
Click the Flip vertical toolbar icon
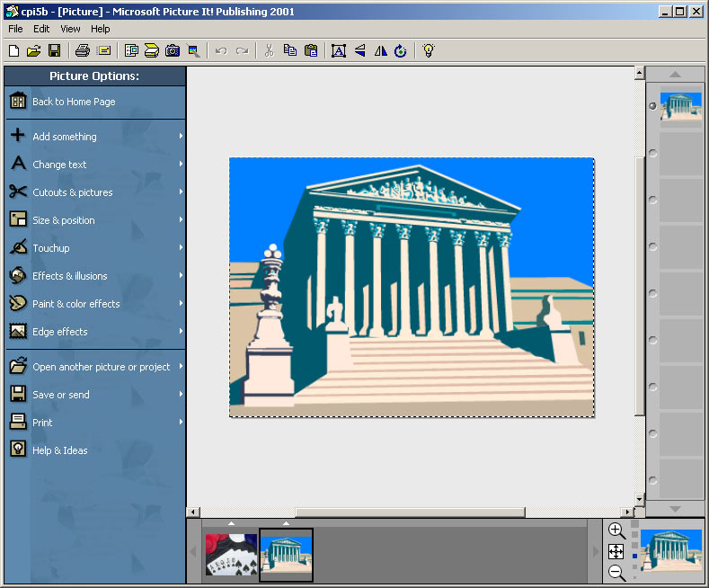[360, 50]
